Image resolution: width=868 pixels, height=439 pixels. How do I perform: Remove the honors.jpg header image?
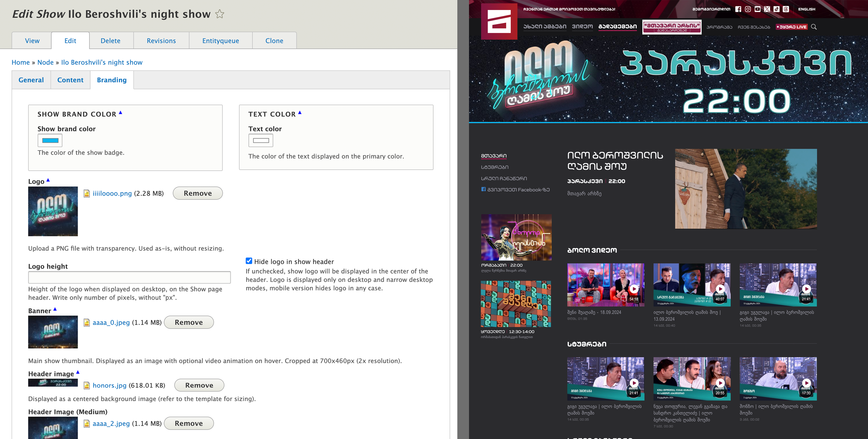[x=199, y=385]
